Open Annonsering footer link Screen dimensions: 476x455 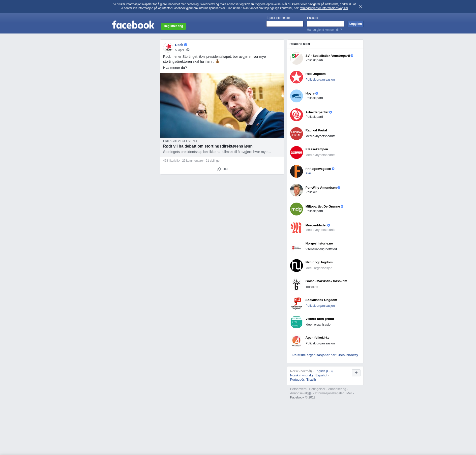(337, 389)
